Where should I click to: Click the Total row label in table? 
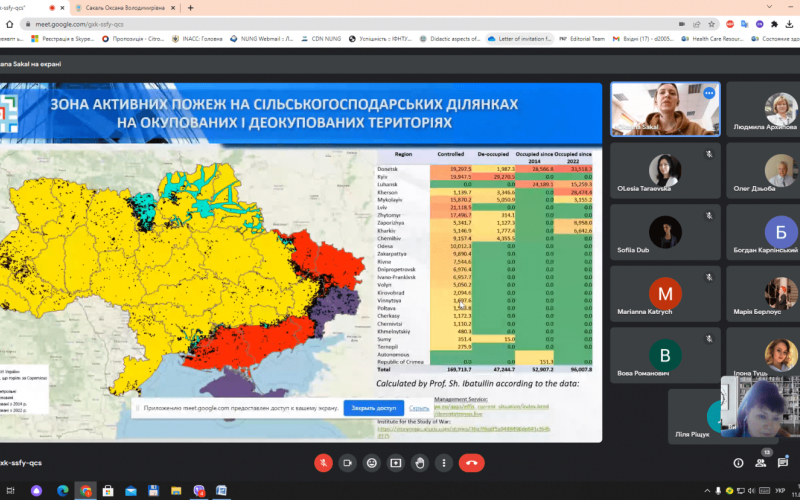(382, 368)
